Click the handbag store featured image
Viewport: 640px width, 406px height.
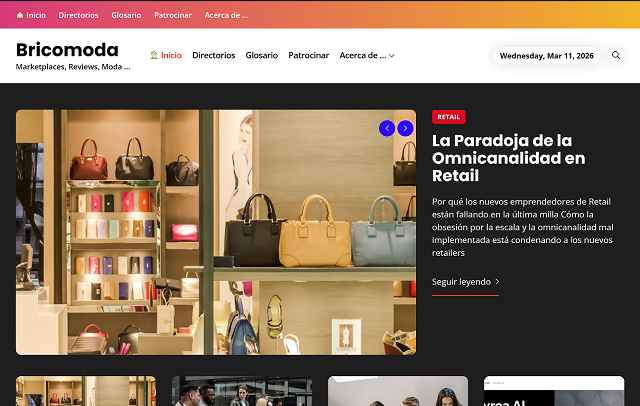[x=216, y=232]
